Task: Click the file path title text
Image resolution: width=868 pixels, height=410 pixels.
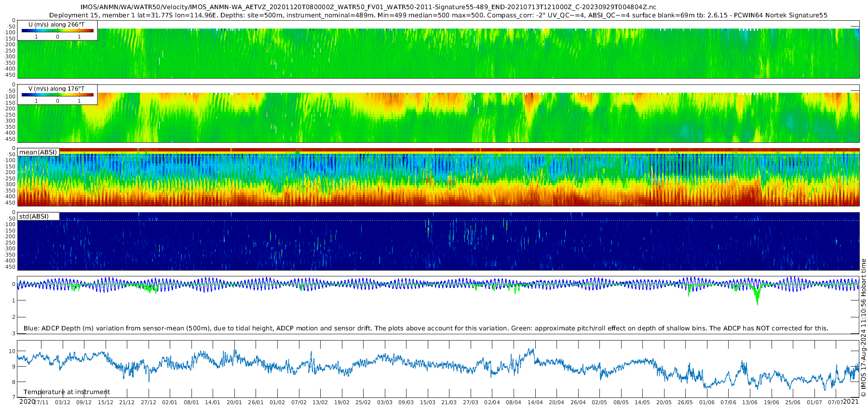Action: click(x=368, y=7)
